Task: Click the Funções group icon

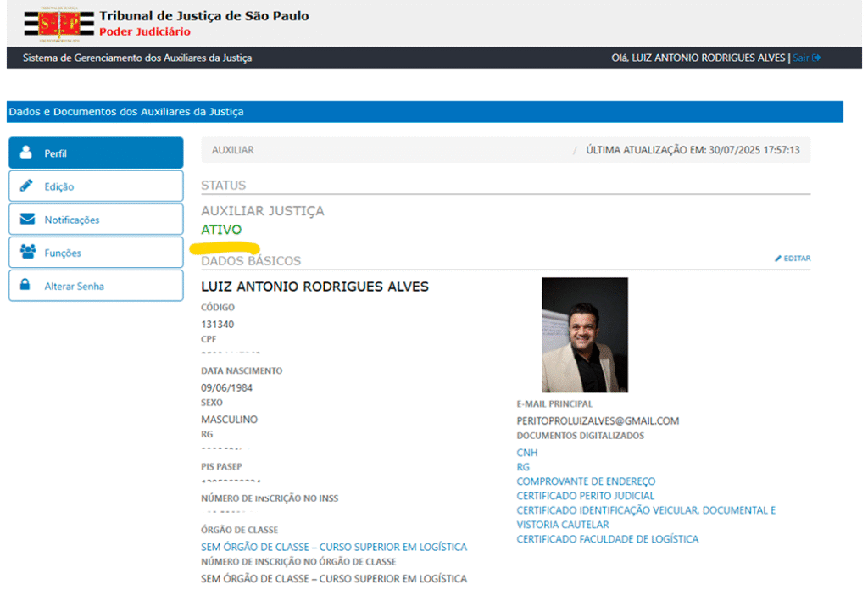Action: [x=27, y=252]
